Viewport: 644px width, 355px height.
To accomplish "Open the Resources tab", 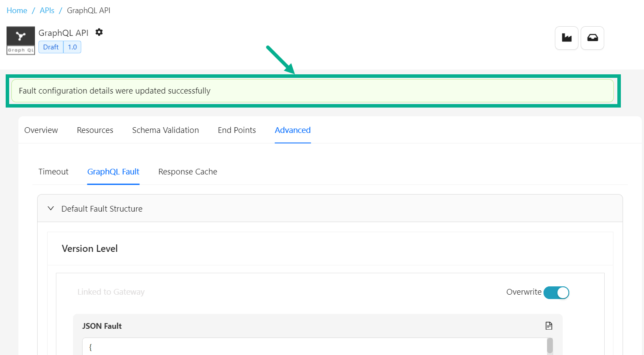I will [x=95, y=130].
